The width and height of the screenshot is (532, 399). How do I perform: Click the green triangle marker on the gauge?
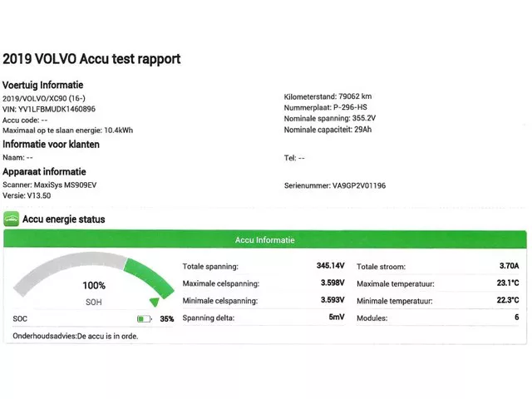[154, 303]
